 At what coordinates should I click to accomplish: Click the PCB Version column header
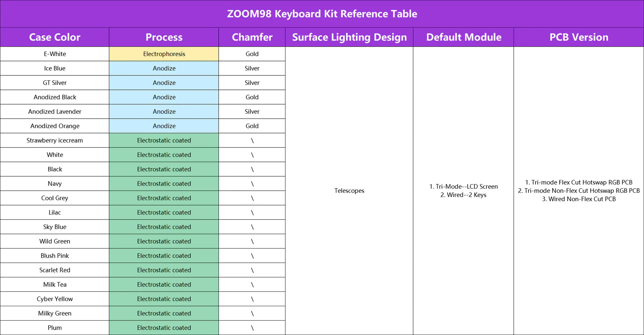click(579, 37)
